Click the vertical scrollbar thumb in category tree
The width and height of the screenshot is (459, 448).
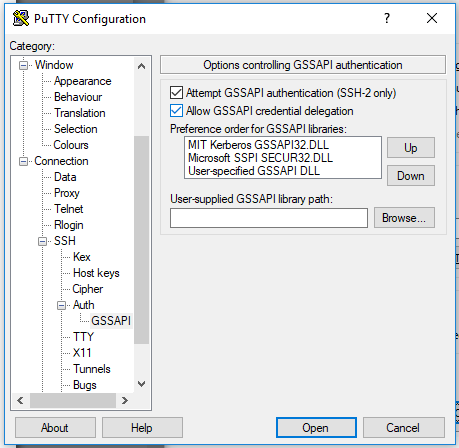coord(141,240)
